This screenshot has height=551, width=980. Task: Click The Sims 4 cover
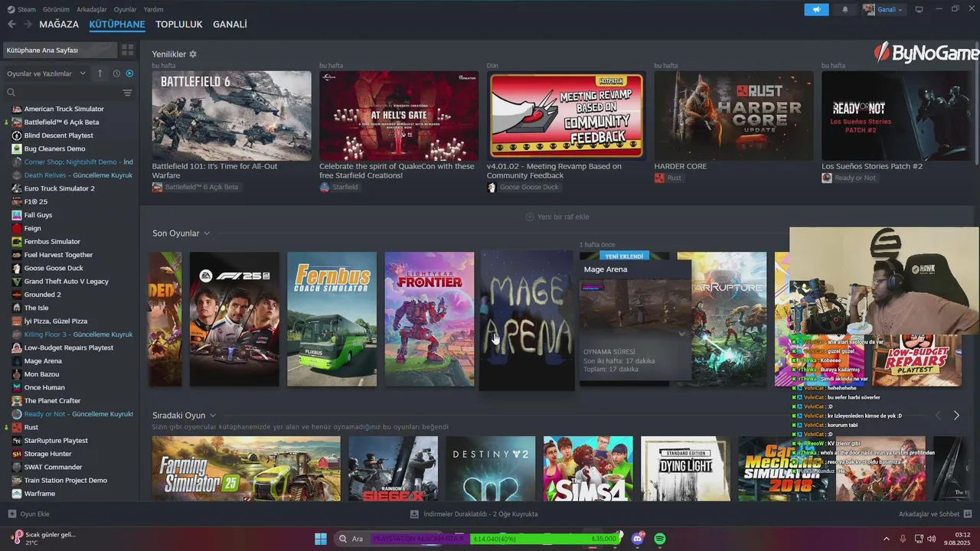tap(588, 468)
